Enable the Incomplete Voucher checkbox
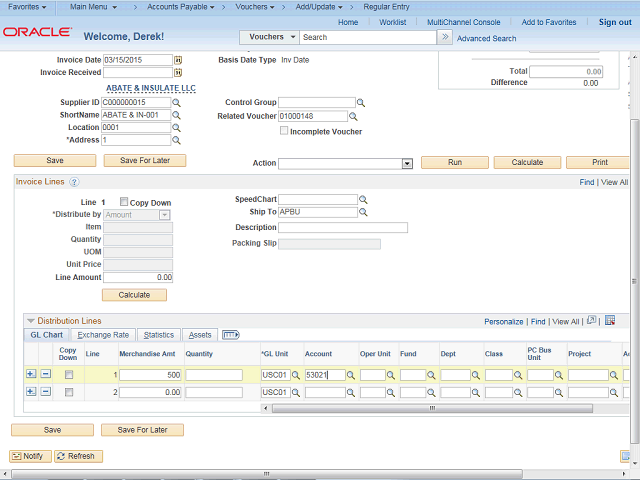Screen dimensions: 640x480 tap(285, 131)
